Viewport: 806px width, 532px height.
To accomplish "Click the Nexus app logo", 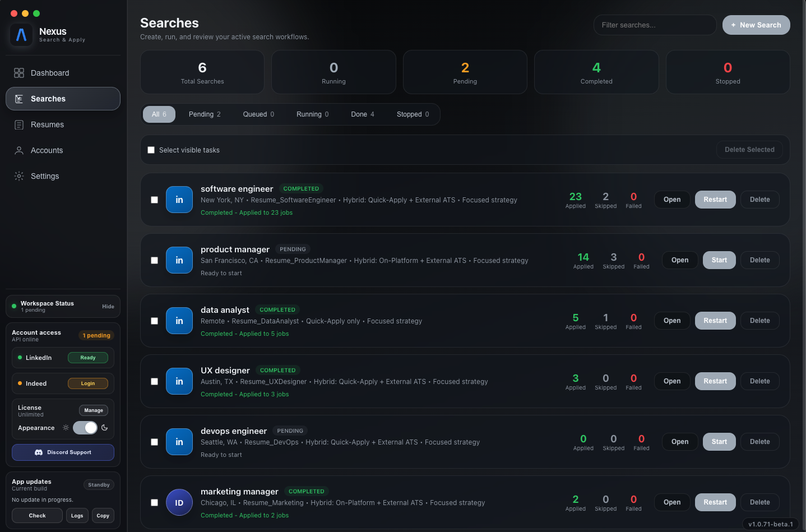I will click(x=20, y=35).
